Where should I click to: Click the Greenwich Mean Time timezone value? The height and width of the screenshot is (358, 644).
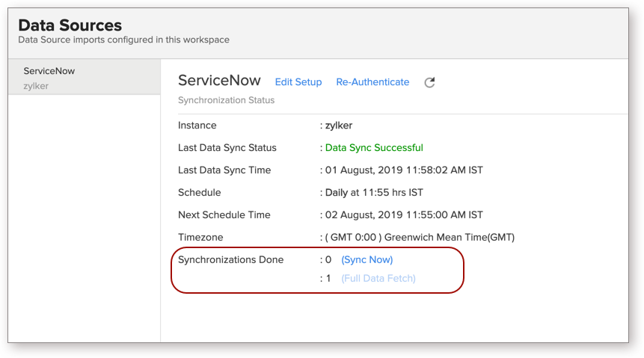420,238
